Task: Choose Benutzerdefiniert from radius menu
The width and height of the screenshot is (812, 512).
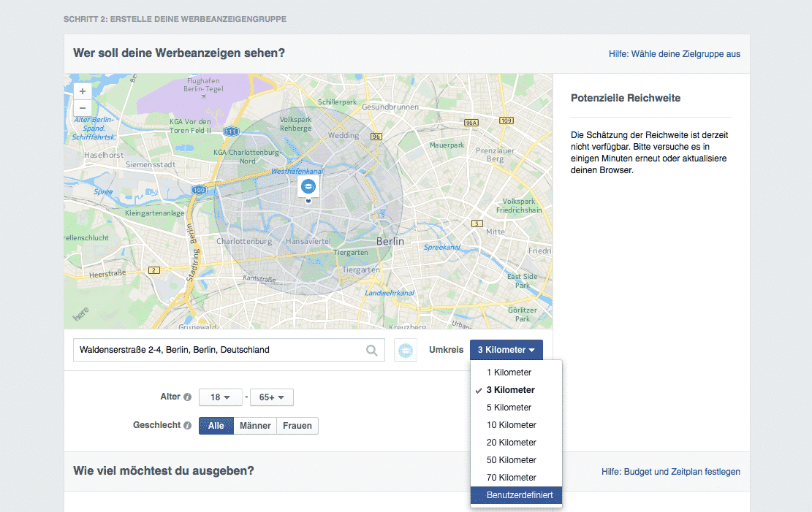Action: pos(520,495)
